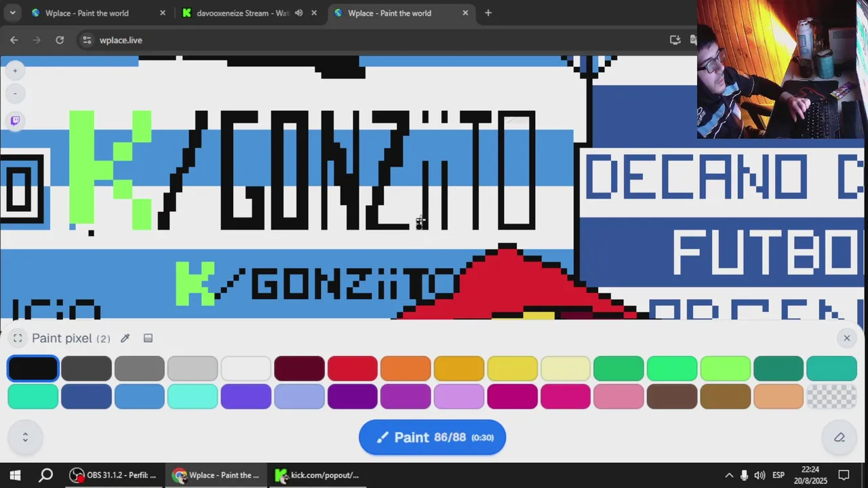Select dark purple color swatch
Image resolution: width=868 pixels, height=488 pixels.
[353, 396]
